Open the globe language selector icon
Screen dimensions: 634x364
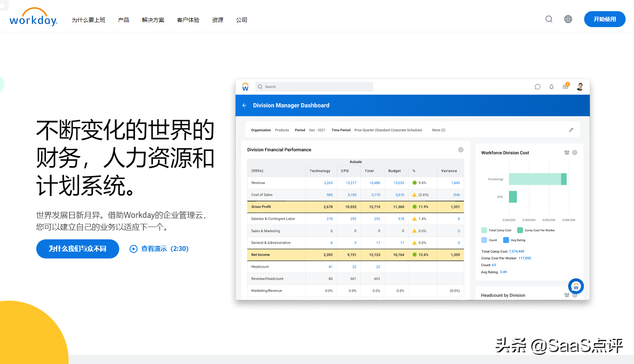pyautogui.click(x=568, y=19)
